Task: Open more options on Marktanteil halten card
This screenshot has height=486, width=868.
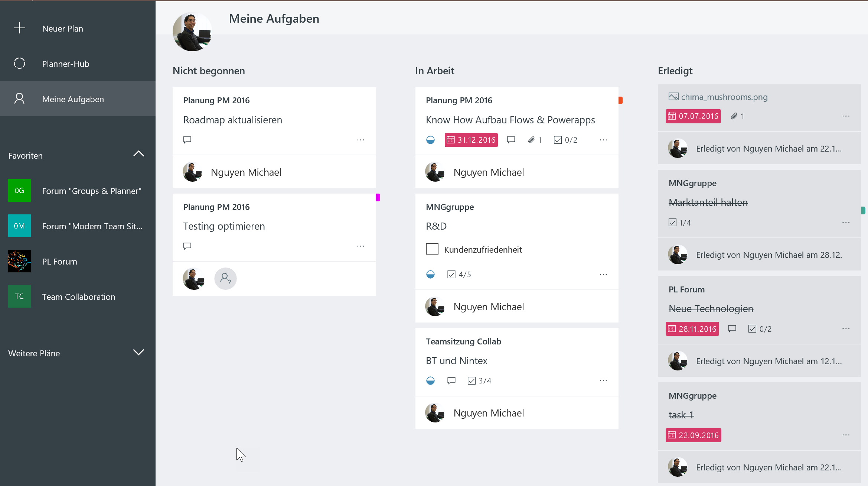Action: coord(846,223)
